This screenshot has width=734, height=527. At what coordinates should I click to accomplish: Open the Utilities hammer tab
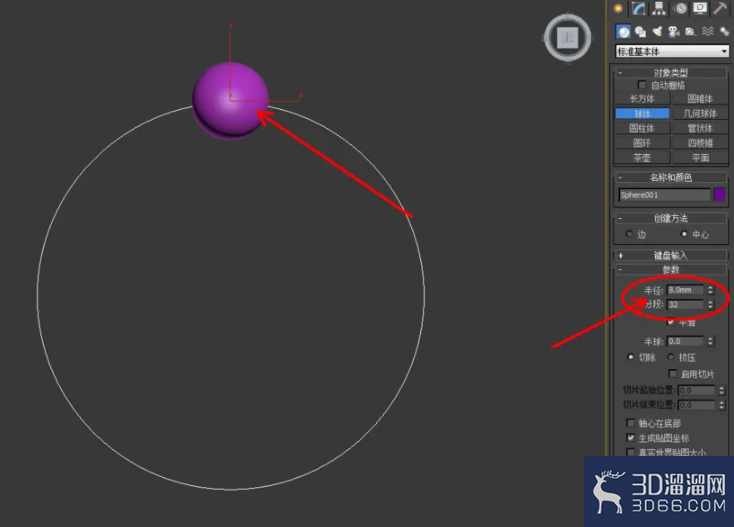pyautogui.click(x=719, y=8)
